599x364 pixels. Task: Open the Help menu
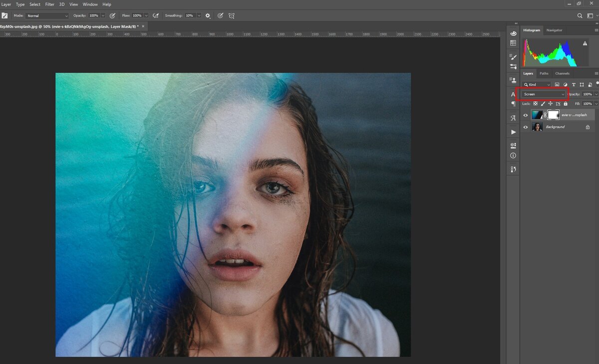[107, 4]
